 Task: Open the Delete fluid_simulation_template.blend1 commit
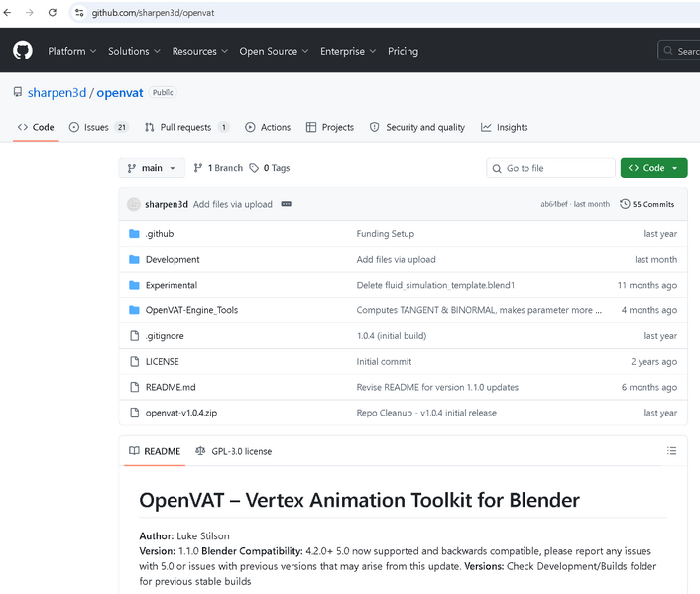click(x=435, y=285)
